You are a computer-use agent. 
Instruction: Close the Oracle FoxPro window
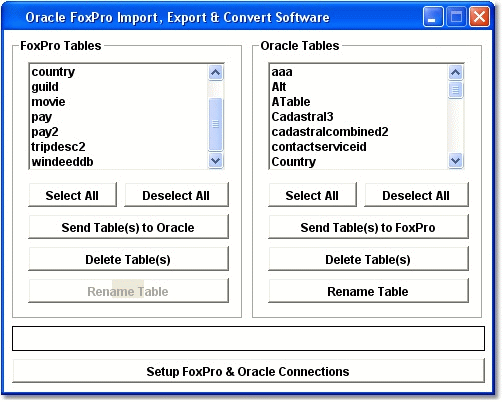tap(479, 16)
